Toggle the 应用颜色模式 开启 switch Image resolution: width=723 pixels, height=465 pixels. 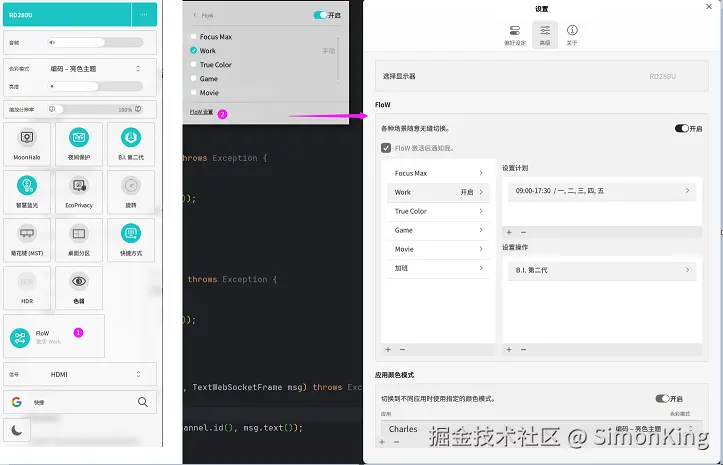tap(663, 399)
